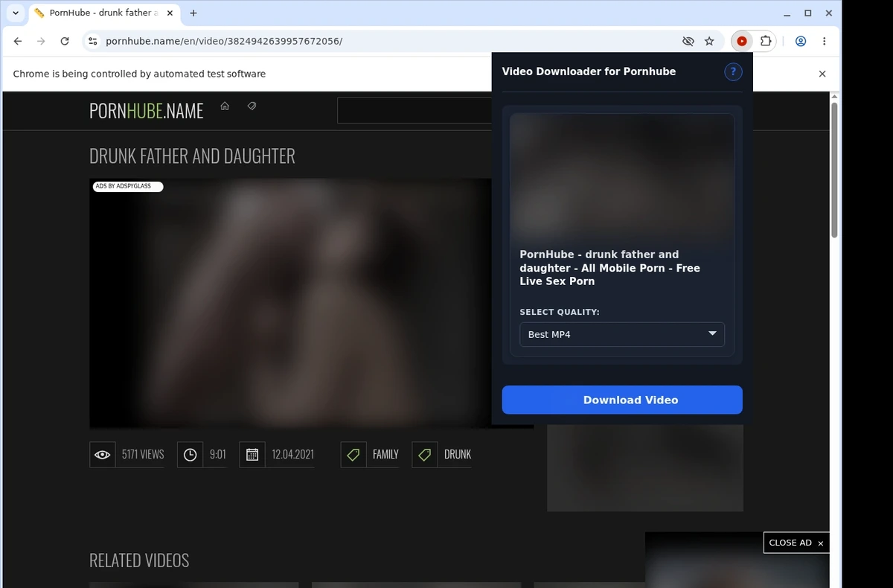Click the eye views icon
Viewport: 893px width, 588px height.
coord(103,454)
